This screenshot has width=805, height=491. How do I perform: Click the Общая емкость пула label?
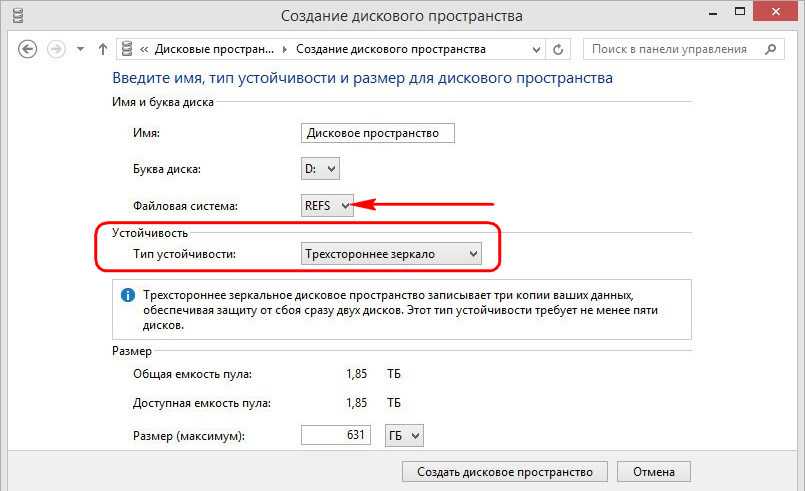pyautogui.click(x=193, y=374)
